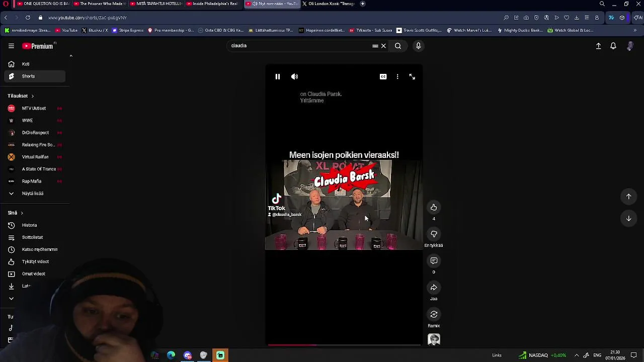Open Relaxing Fire So... channel
Viewport: 644px width, 362px height.
pyautogui.click(x=35, y=145)
